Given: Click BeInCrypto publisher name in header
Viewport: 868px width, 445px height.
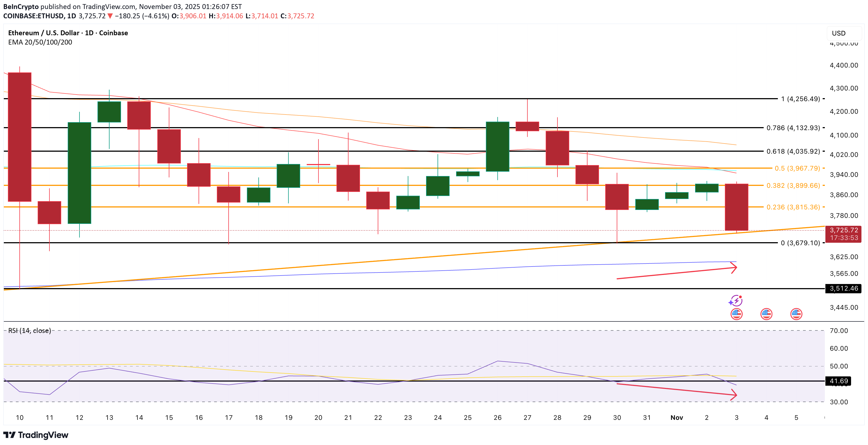Looking at the screenshot, I should tap(21, 6).
